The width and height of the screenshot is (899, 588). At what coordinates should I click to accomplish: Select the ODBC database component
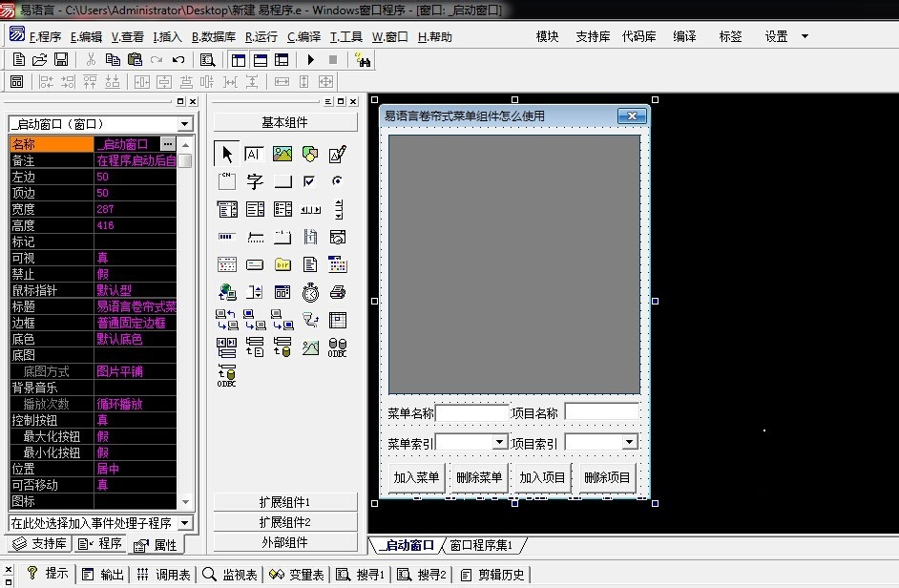[x=337, y=347]
